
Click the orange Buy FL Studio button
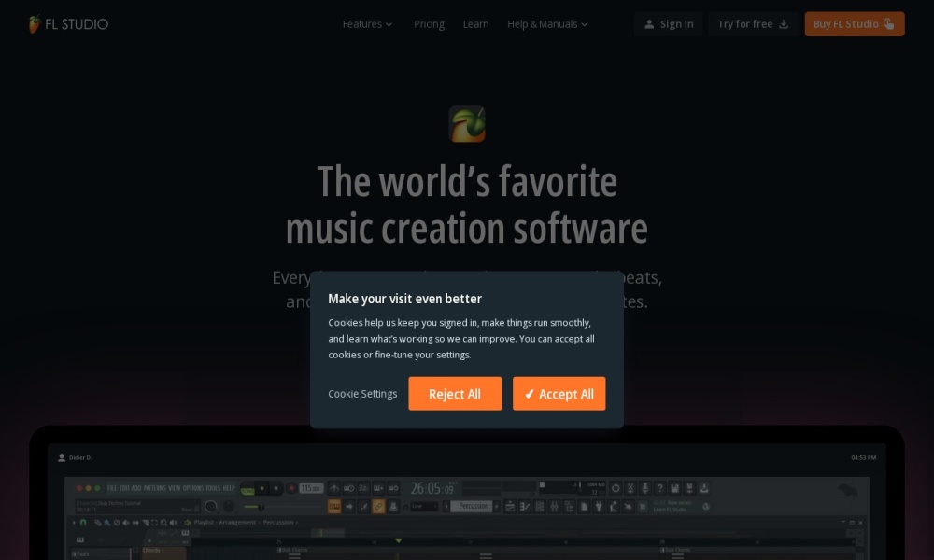855,24
